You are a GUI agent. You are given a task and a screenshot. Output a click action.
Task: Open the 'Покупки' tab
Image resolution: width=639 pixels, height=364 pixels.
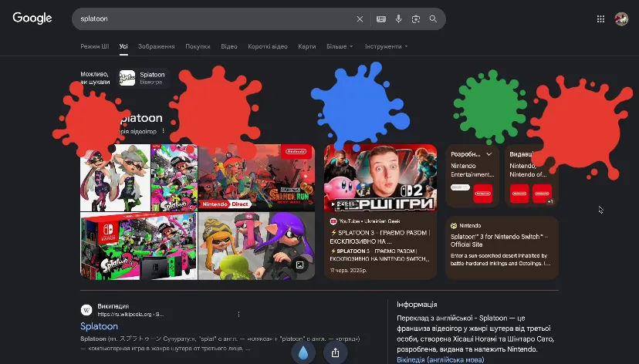(x=198, y=46)
